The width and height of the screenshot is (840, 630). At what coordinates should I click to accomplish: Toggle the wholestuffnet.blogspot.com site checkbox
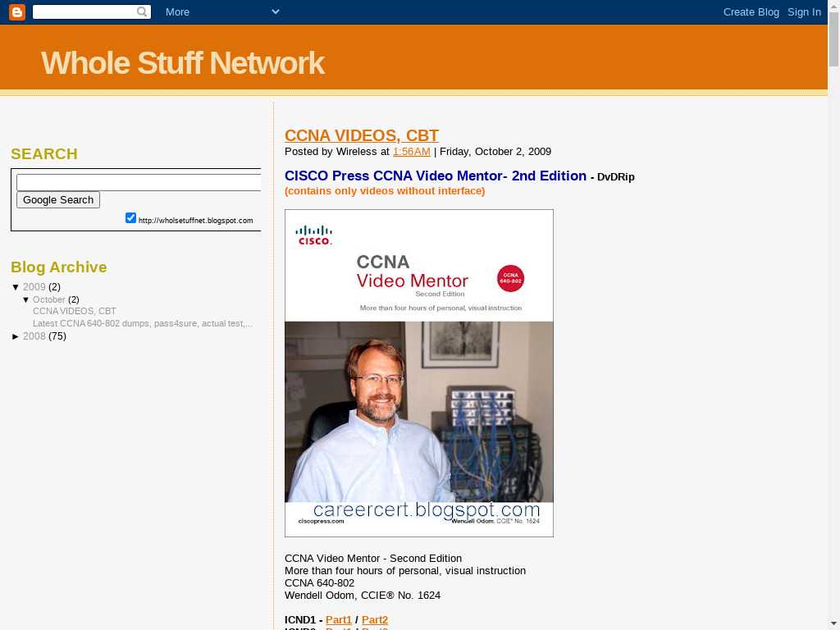point(130,217)
